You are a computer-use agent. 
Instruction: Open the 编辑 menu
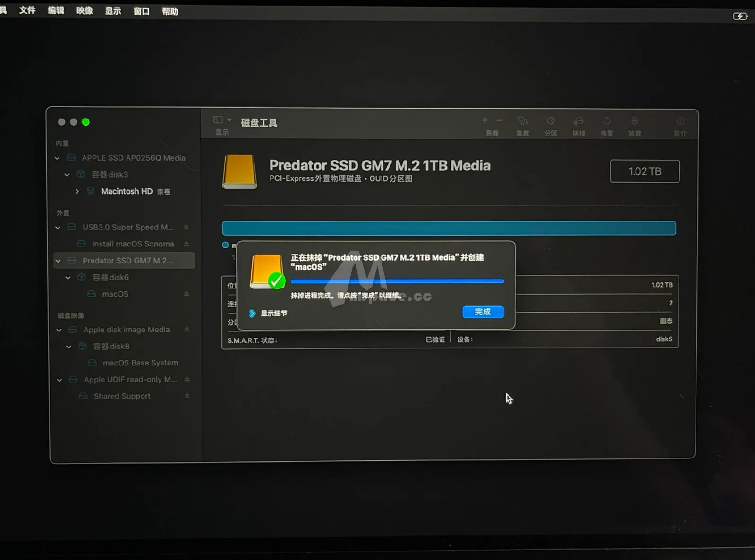pos(56,10)
